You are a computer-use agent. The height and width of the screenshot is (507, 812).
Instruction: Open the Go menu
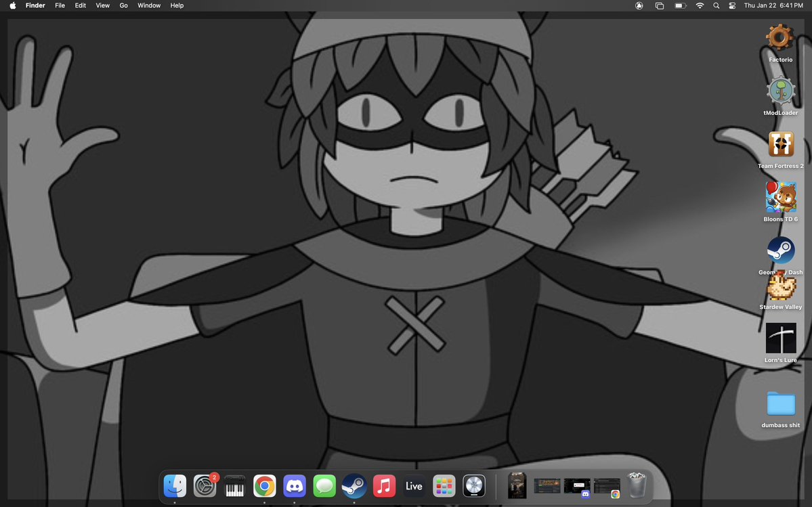pyautogui.click(x=124, y=5)
